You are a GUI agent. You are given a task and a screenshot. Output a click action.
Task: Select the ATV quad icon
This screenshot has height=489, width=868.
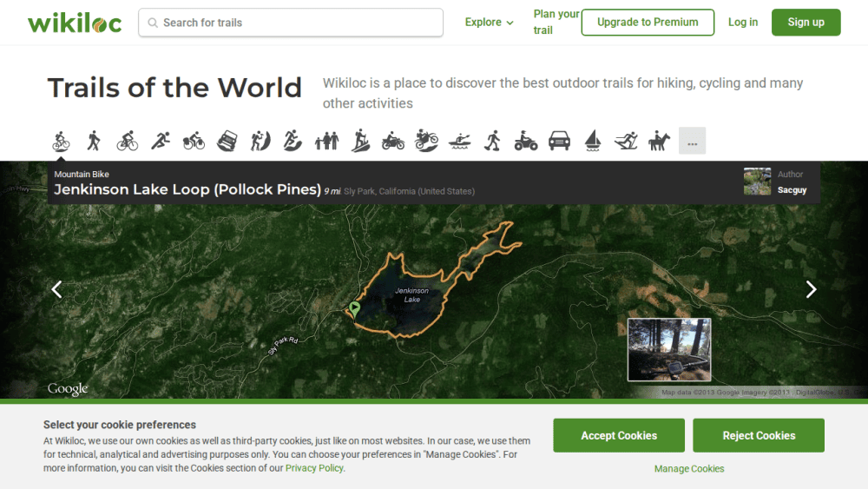click(526, 141)
